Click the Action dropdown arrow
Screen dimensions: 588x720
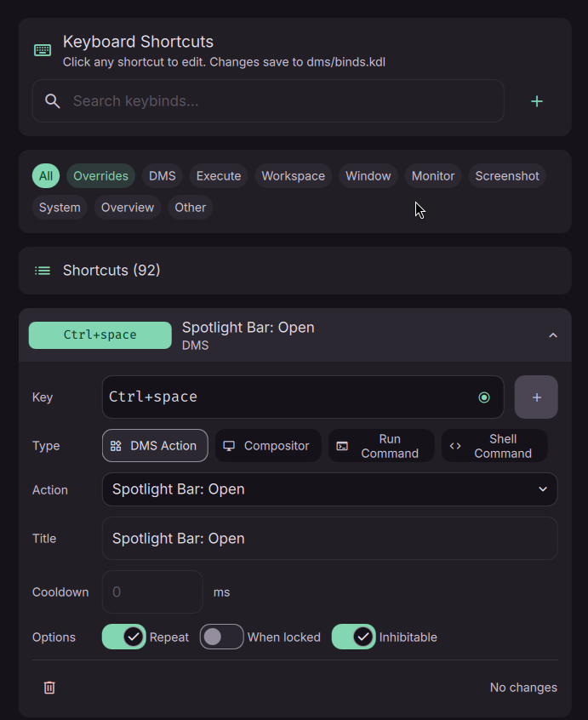click(x=543, y=489)
